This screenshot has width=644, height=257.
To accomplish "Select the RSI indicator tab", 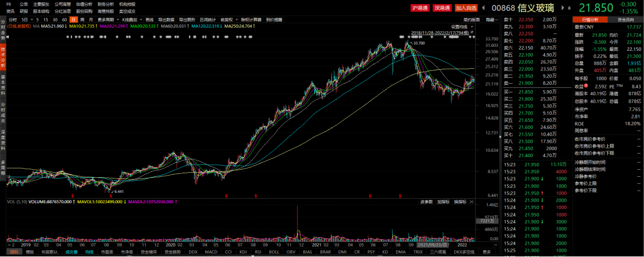I will click(x=258, y=252).
